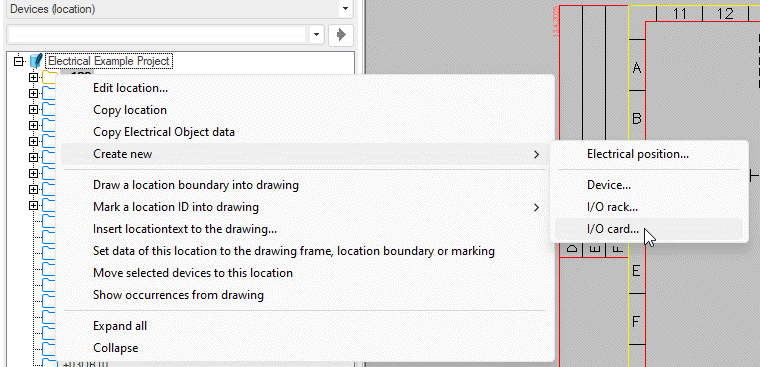Open the search field dropdown arrow
The height and width of the screenshot is (367, 760).
[x=316, y=34]
